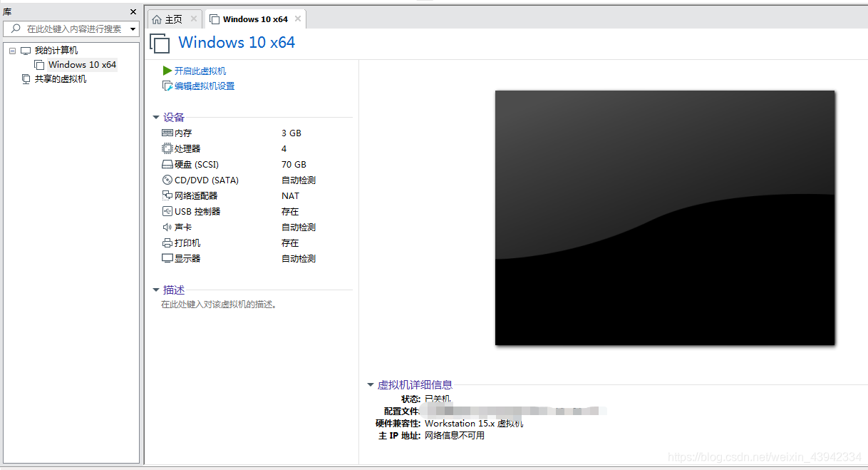Select the 显示器 device row

pos(257,259)
